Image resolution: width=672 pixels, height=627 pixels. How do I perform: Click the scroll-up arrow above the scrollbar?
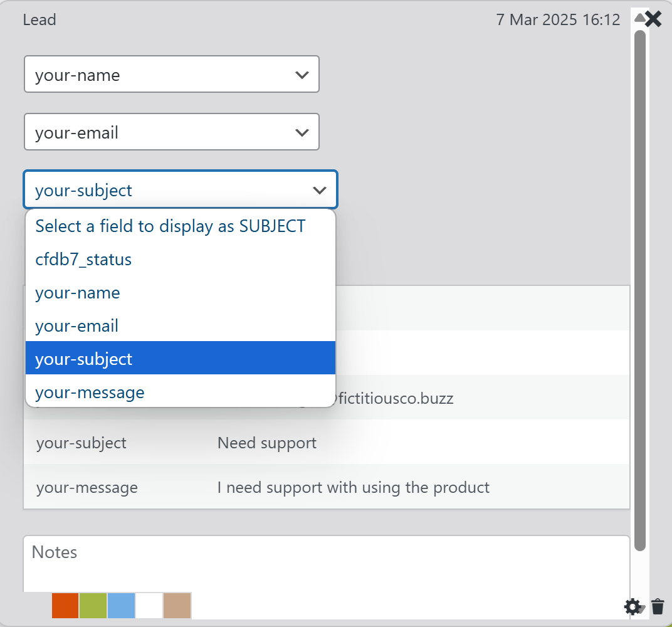tap(639, 18)
